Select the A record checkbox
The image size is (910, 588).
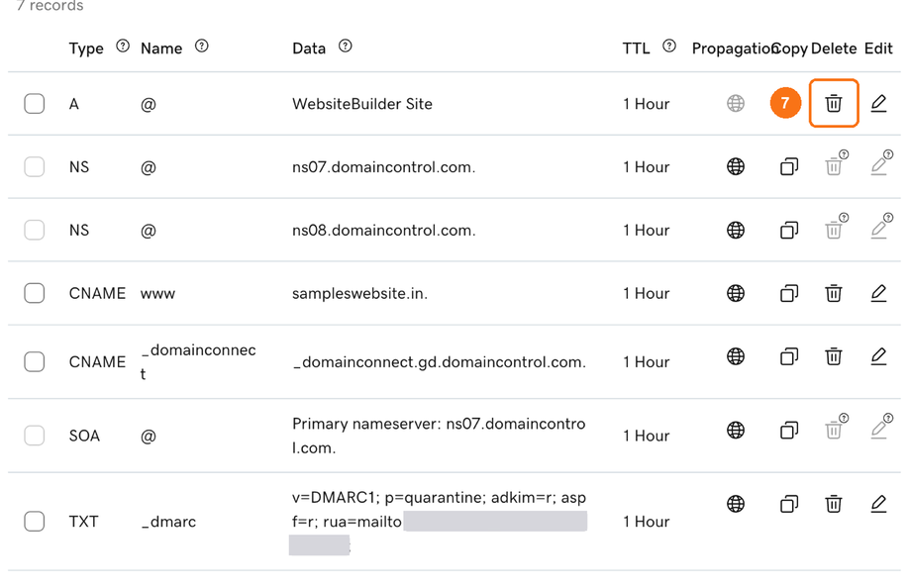35,104
